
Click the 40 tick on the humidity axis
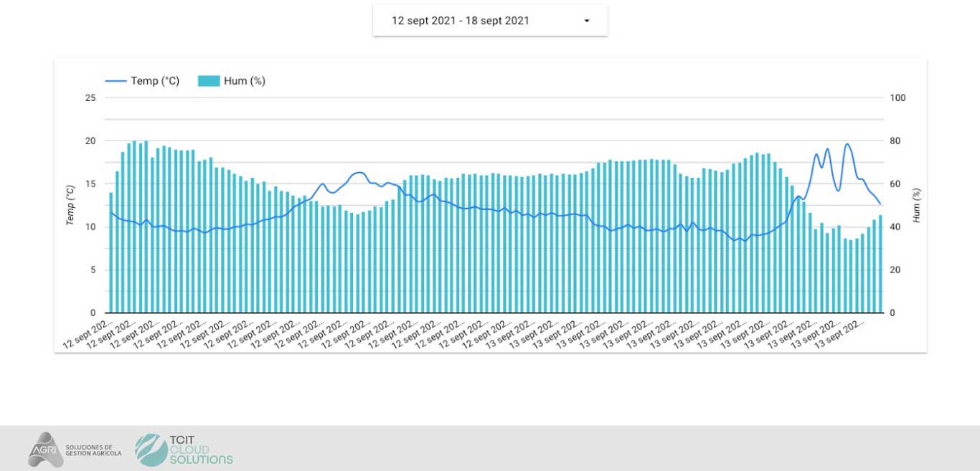coord(895,227)
